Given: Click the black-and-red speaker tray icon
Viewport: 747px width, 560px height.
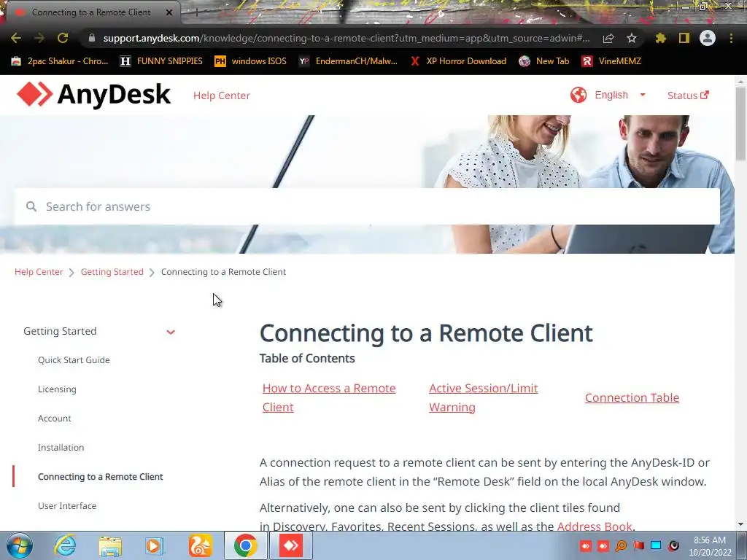Looking at the screenshot, I should (x=673, y=545).
